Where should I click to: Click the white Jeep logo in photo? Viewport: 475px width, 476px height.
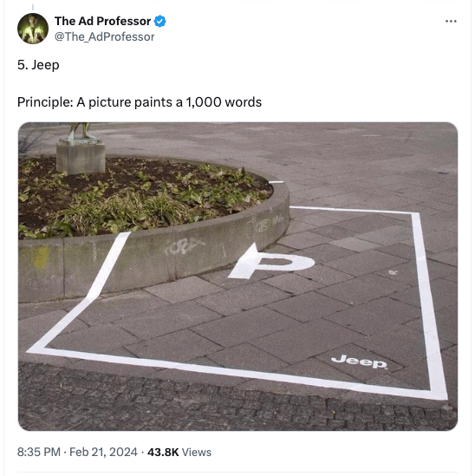[x=359, y=362]
